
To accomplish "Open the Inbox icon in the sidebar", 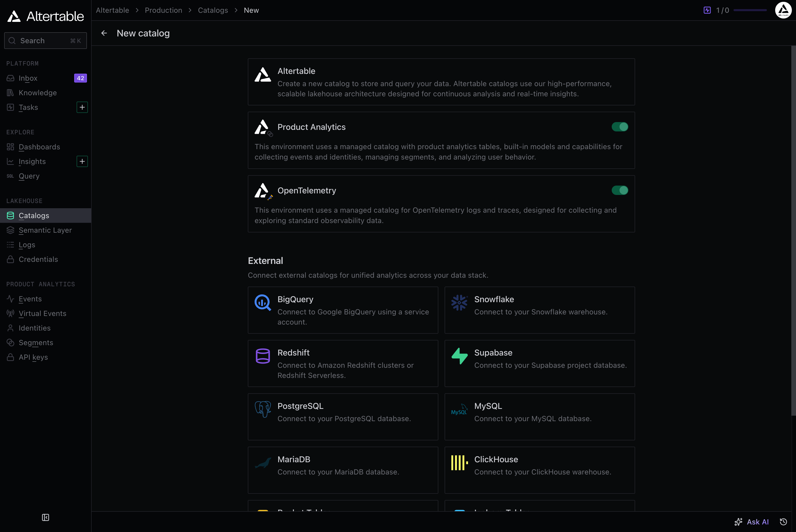I will pyautogui.click(x=10, y=78).
